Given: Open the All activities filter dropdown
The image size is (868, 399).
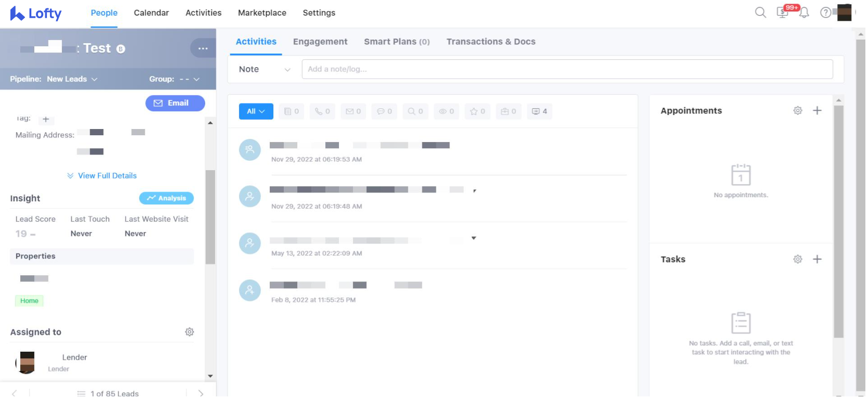Looking at the screenshot, I should [x=256, y=111].
